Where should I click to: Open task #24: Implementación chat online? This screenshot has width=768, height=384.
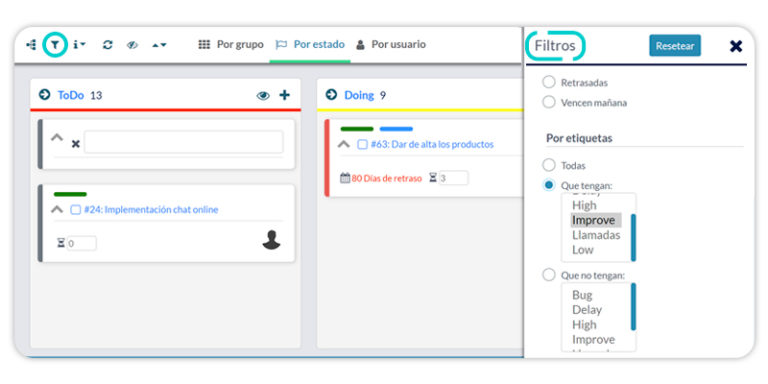tap(151, 210)
